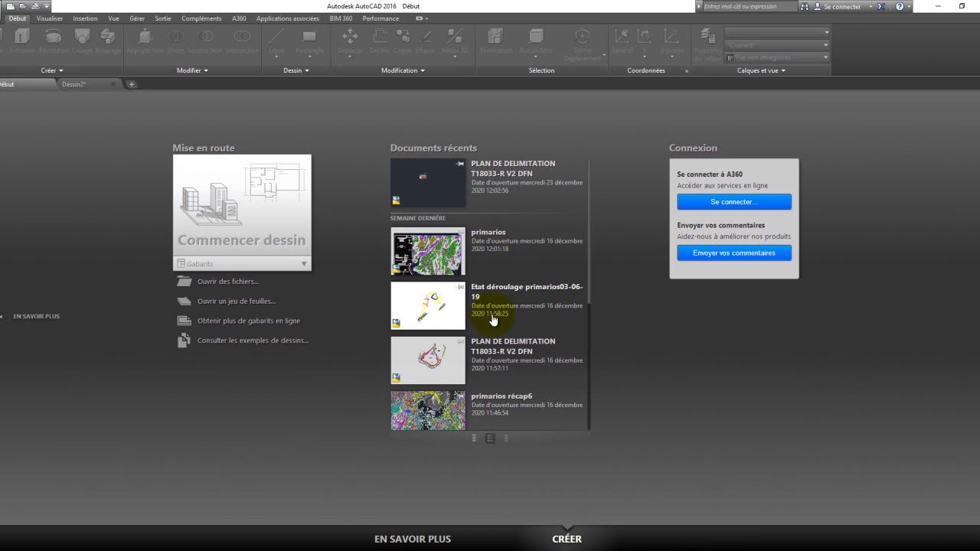Pin the primarios recent document

click(460, 233)
